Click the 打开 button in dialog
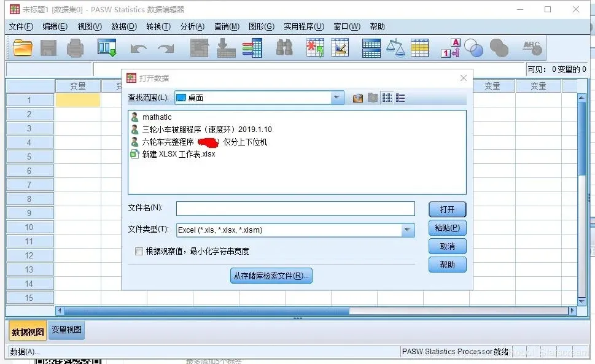This screenshot has height=364, width=595. pyautogui.click(x=448, y=209)
